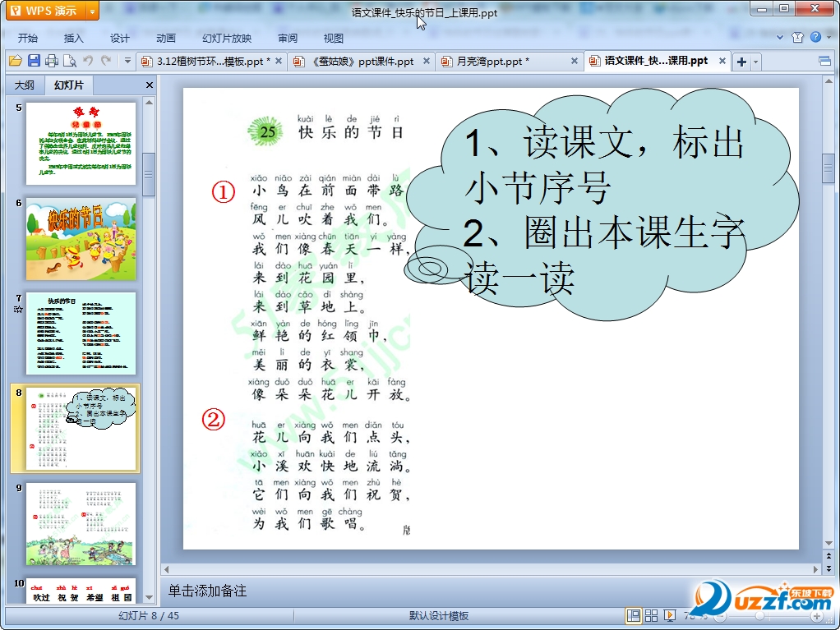Image resolution: width=840 pixels, height=630 pixels.
Task: Switch to slide sorter view icon
Action: tap(652, 616)
